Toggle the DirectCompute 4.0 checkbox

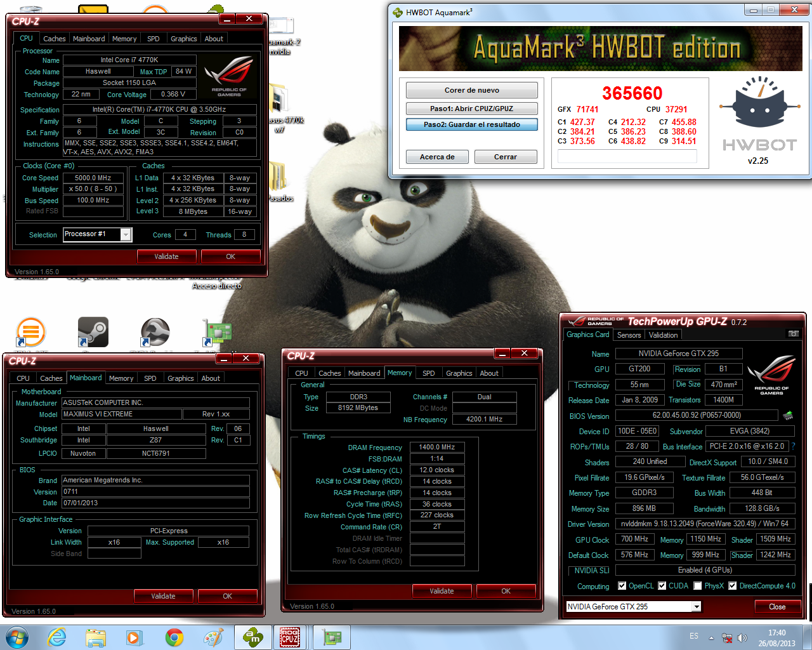[x=733, y=586]
